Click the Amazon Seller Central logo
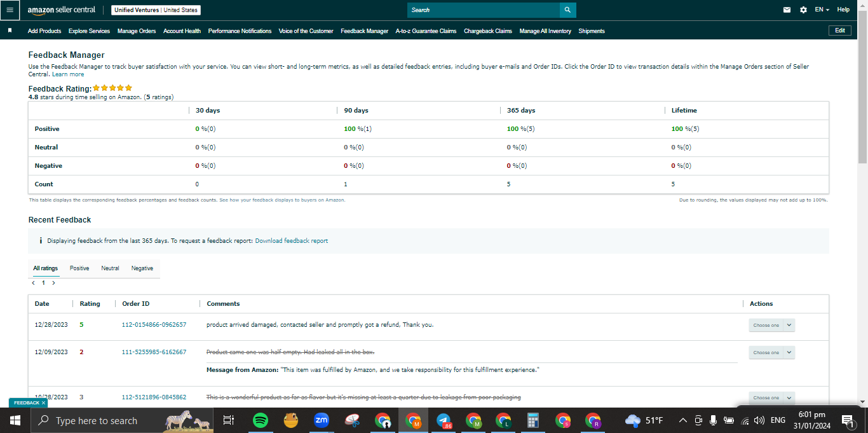 click(62, 10)
